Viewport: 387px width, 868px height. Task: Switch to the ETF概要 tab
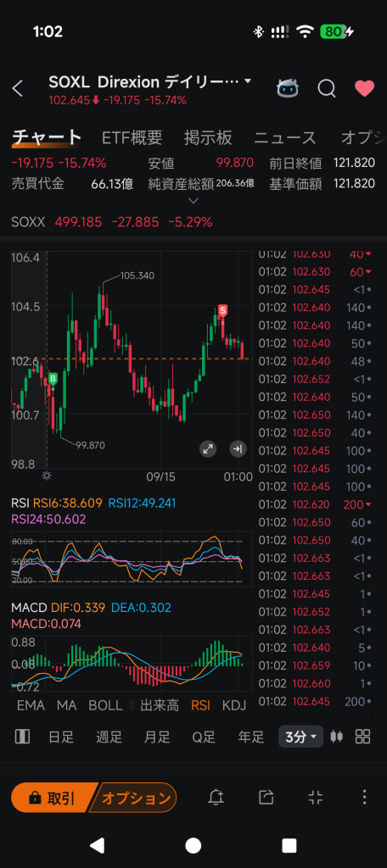[x=132, y=137]
